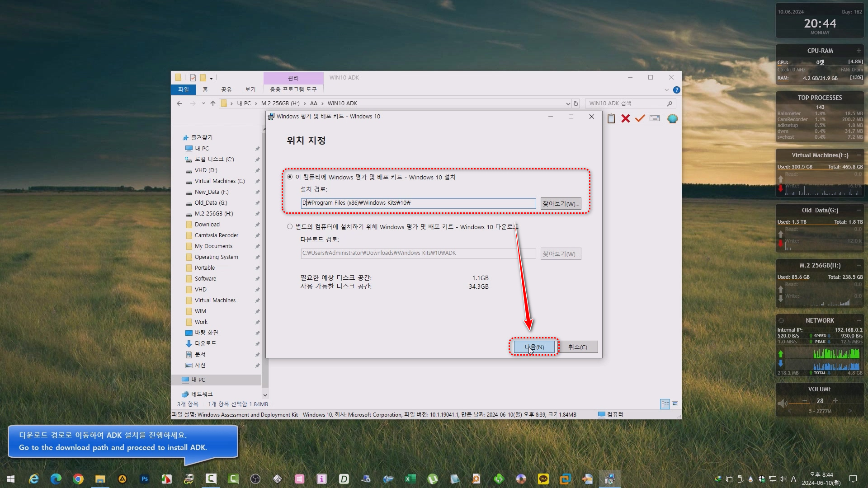Click the install path text field

coord(418,203)
